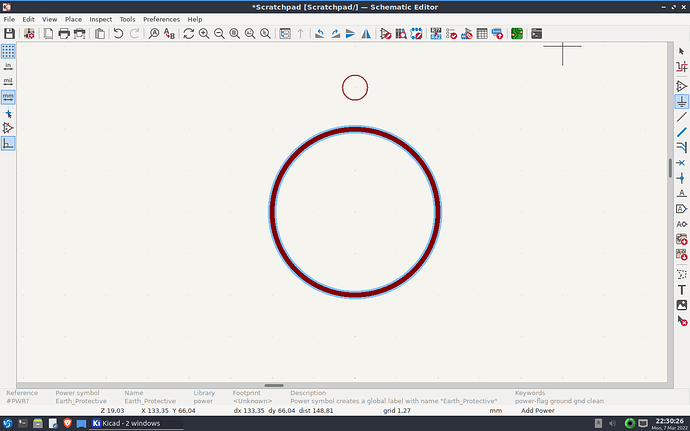Select the Add Global Label tool
This screenshot has height=431, width=690.
pos(682,209)
